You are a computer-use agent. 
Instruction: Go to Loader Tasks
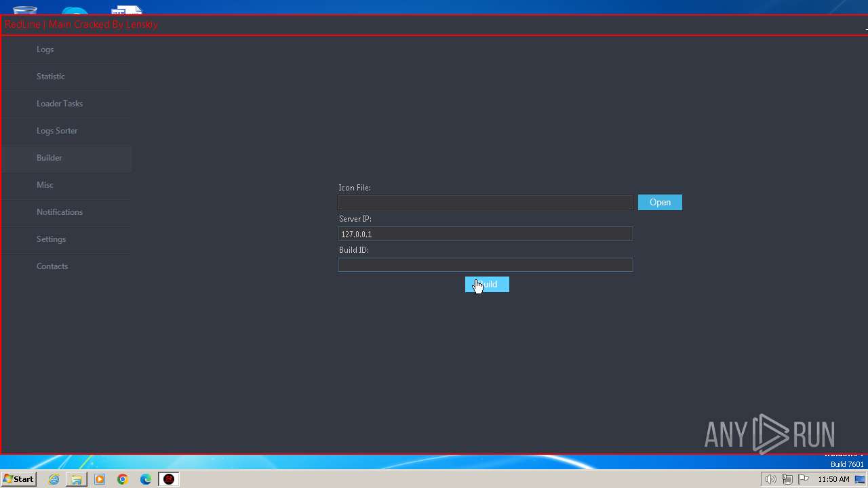click(66, 104)
